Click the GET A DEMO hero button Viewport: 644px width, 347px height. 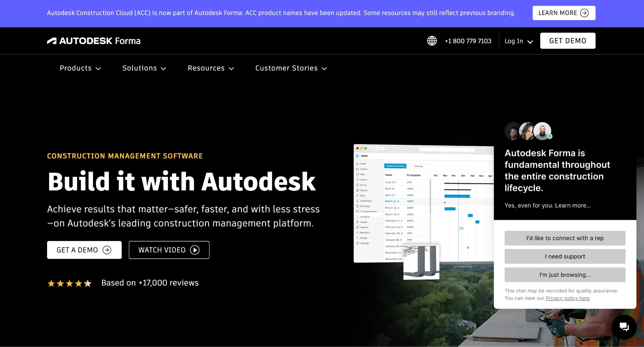coord(84,250)
